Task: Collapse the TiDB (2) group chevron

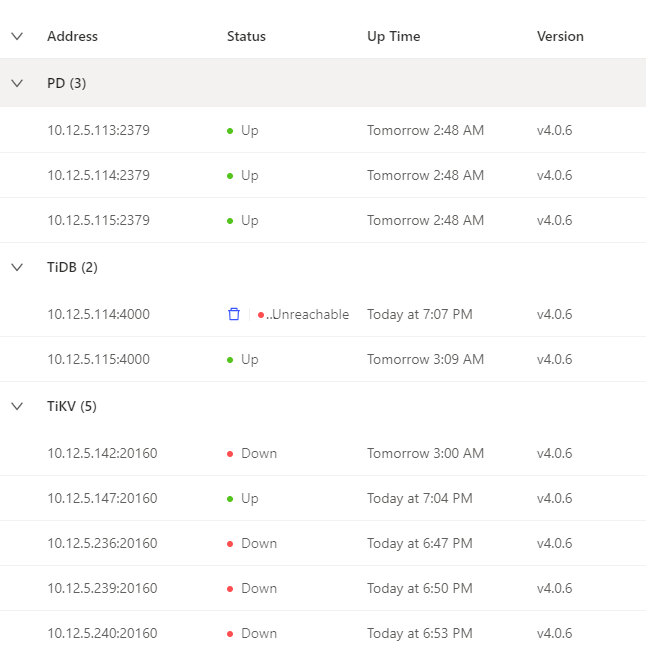Action: [17, 267]
